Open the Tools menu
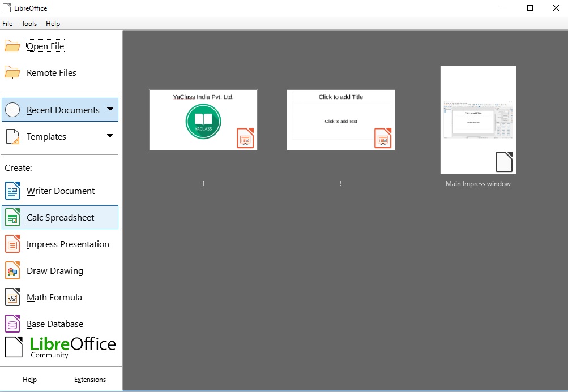The width and height of the screenshot is (568, 392). (28, 24)
